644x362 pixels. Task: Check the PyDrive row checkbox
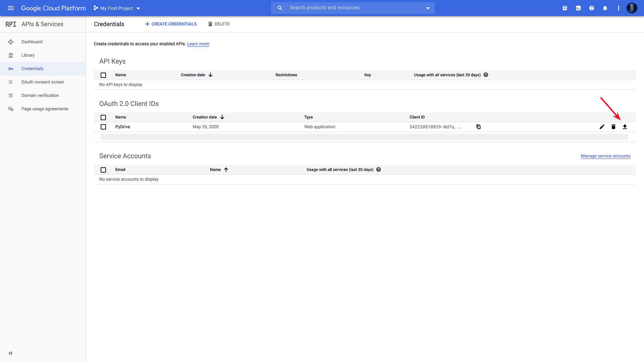[x=103, y=127]
